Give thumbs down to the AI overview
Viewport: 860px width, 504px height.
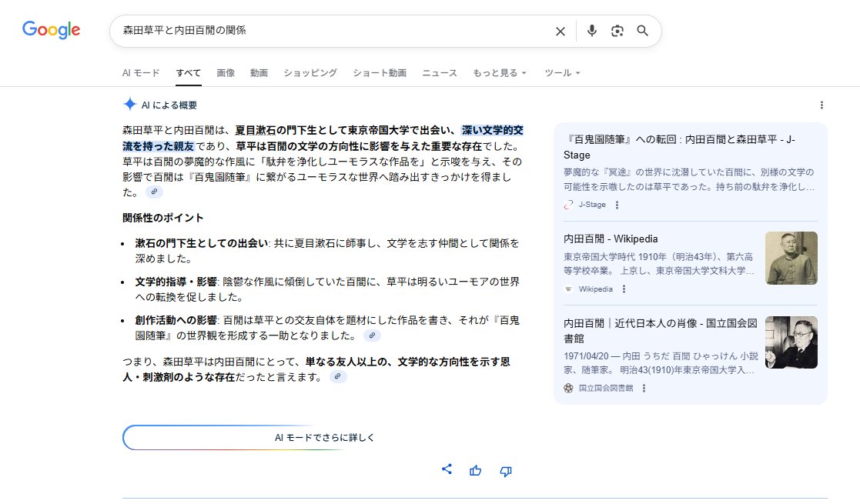click(x=506, y=471)
